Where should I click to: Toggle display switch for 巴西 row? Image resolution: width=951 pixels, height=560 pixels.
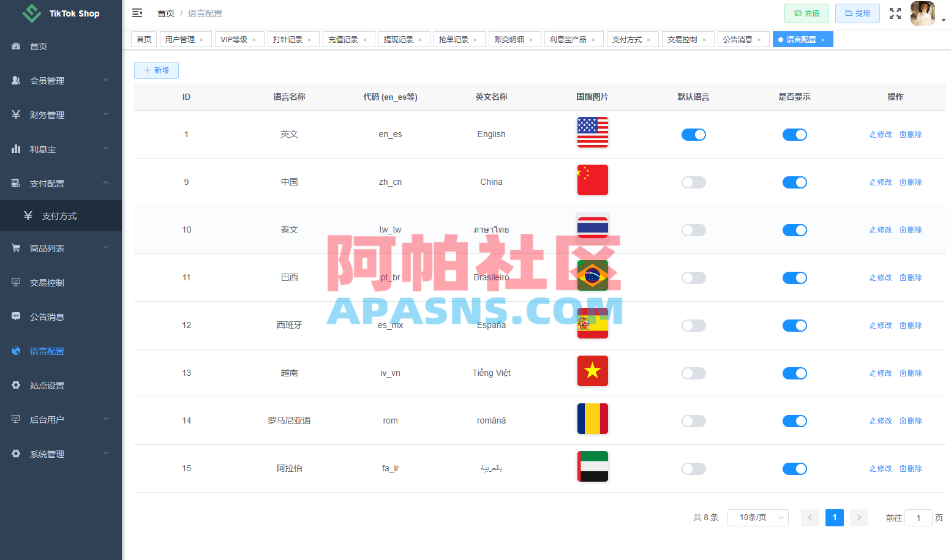(x=795, y=278)
